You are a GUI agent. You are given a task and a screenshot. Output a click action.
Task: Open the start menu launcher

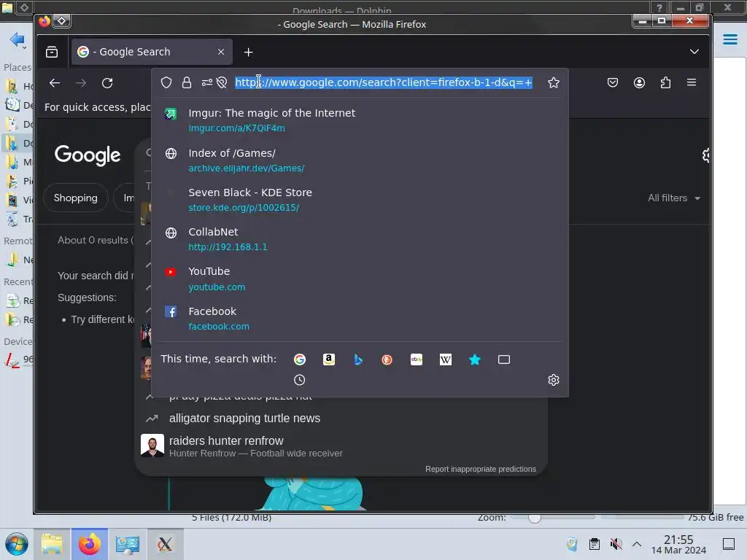coord(17,544)
